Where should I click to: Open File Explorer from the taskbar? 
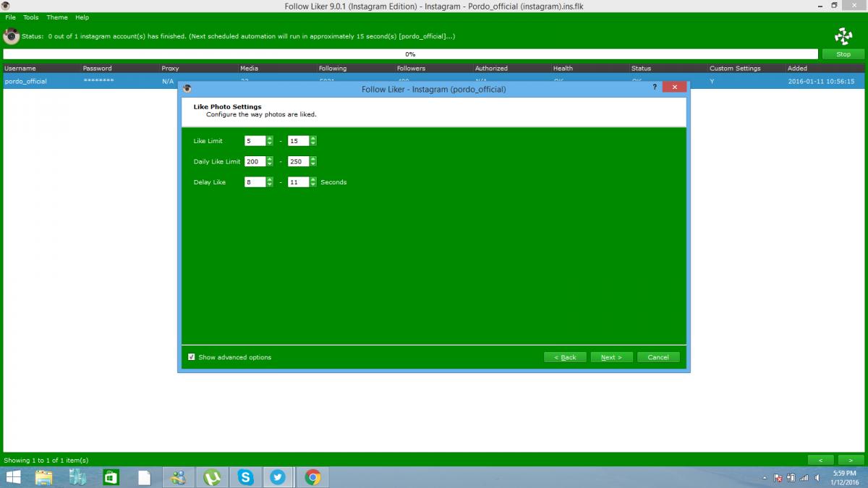click(44, 477)
